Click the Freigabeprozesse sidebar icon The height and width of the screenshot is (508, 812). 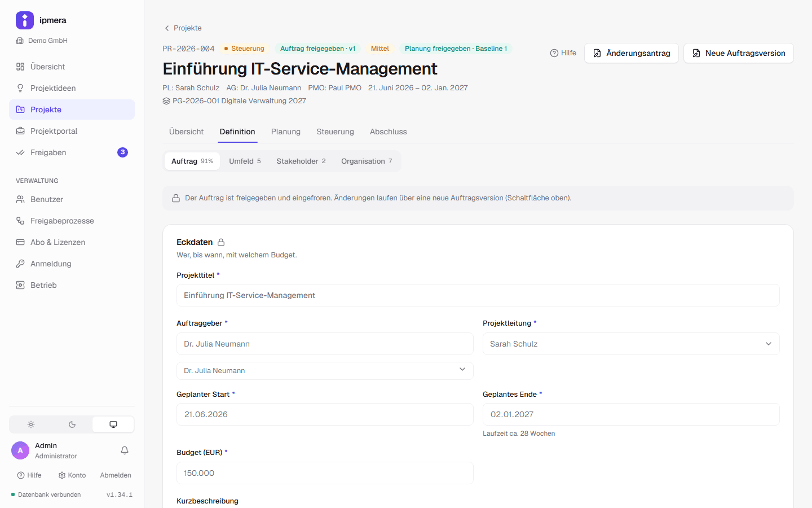pyautogui.click(x=20, y=221)
